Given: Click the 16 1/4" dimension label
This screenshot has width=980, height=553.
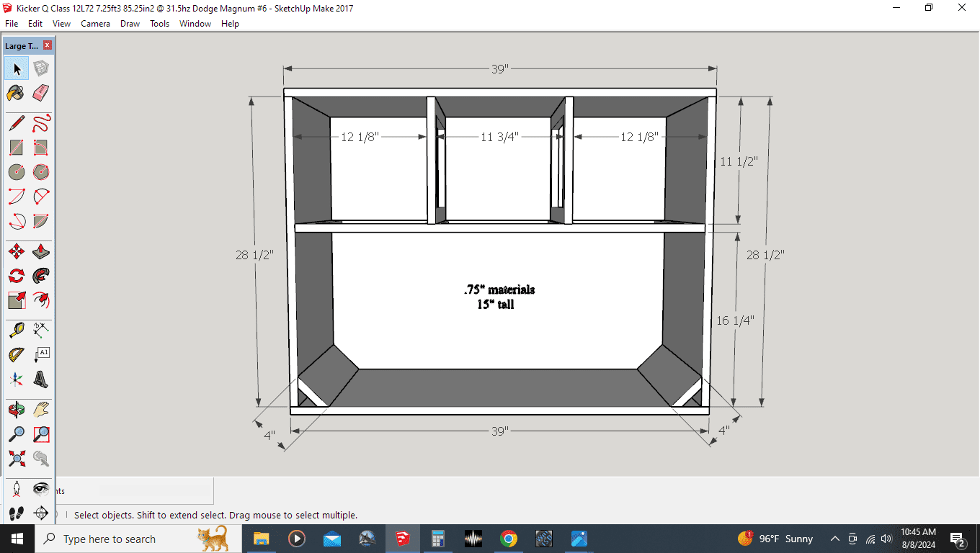Looking at the screenshot, I should click(x=735, y=320).
